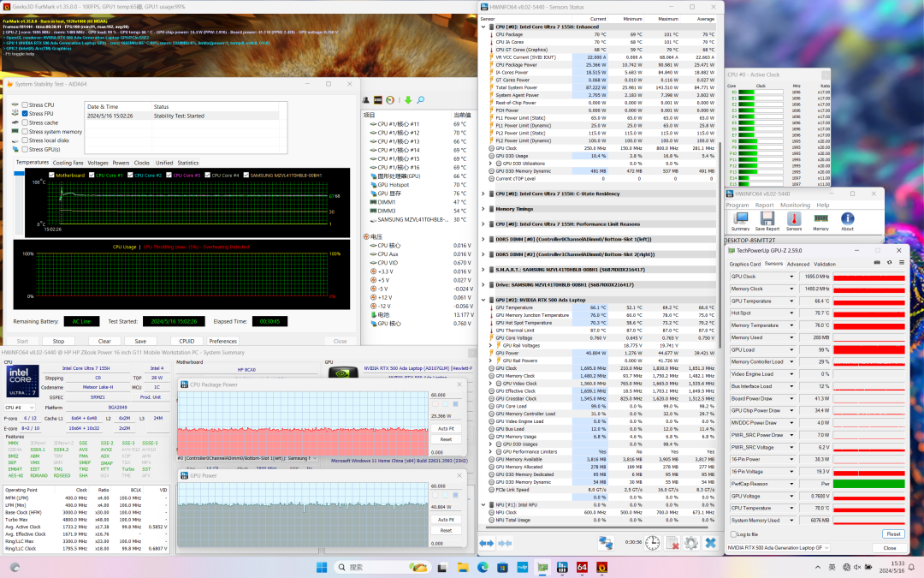Image resolution: width=924 pixels, height=578 pixels.
Task: Enable Stress CPU checkbox
Action: pyautogui.click(x=25, y=105)
